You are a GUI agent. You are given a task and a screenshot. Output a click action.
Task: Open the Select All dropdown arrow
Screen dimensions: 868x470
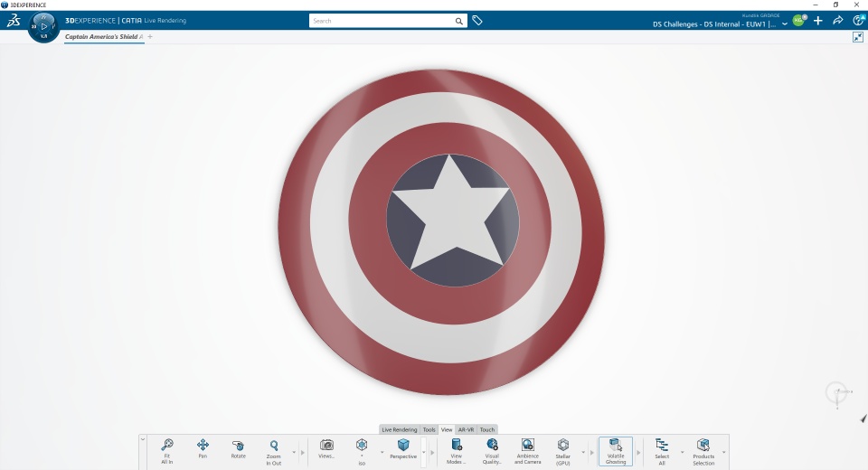point(682,452)
